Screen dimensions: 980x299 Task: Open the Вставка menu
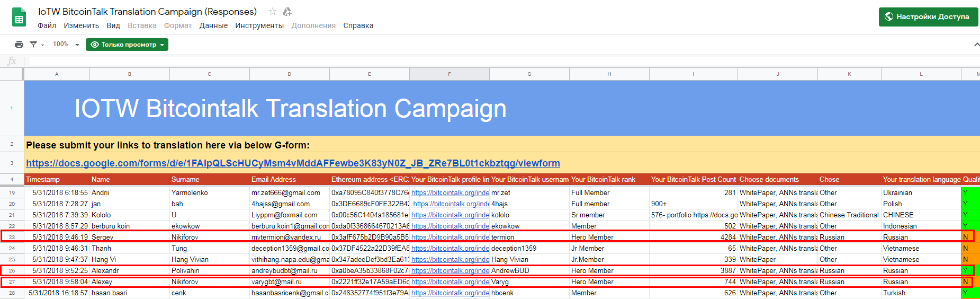[x=142, y=25]
